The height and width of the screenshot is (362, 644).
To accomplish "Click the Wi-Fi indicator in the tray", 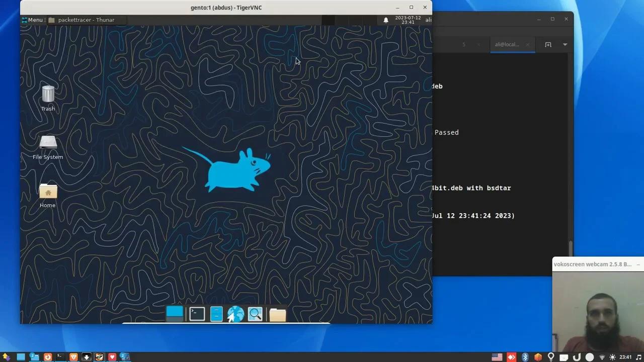I will (x=602, y=357).
